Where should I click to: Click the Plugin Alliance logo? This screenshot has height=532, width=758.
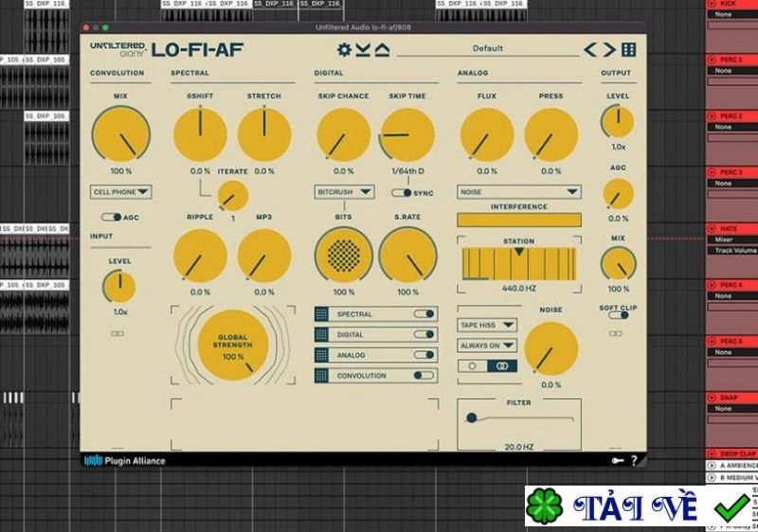coord(125,461)
